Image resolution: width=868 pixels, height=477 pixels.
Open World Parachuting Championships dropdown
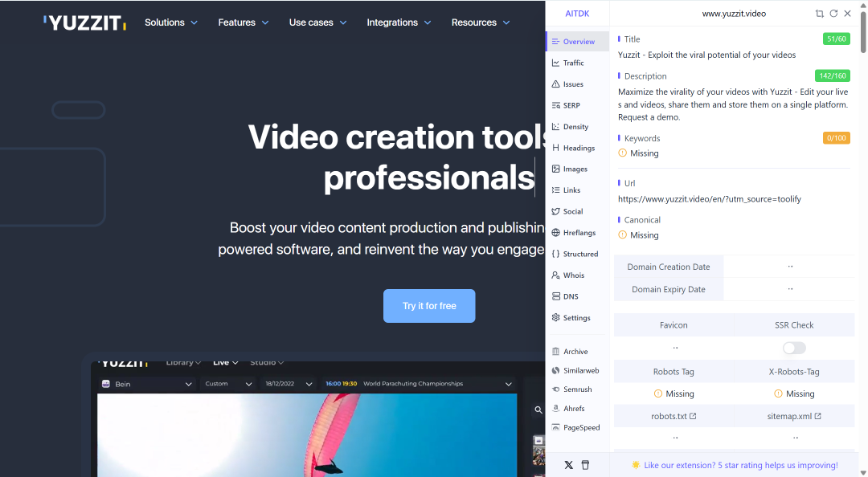(418, 384)
